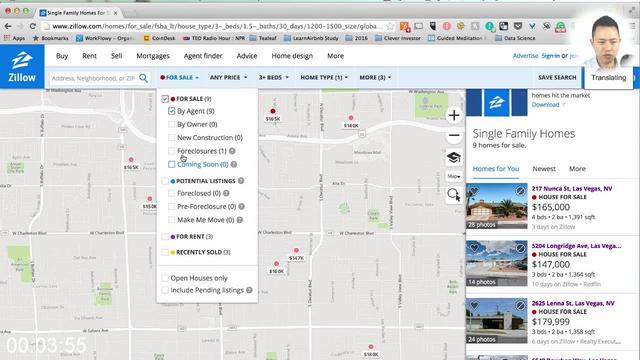Open the Home Type (1) dropdown
640x360 pixels.
point(324,78)
